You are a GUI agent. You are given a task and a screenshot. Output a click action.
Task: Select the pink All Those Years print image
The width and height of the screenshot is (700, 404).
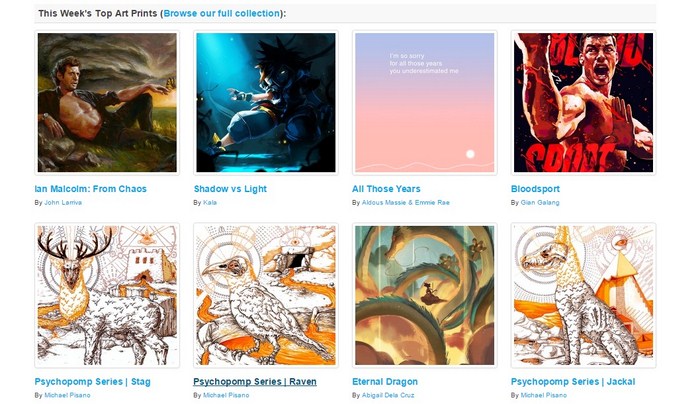coord(425,102)
